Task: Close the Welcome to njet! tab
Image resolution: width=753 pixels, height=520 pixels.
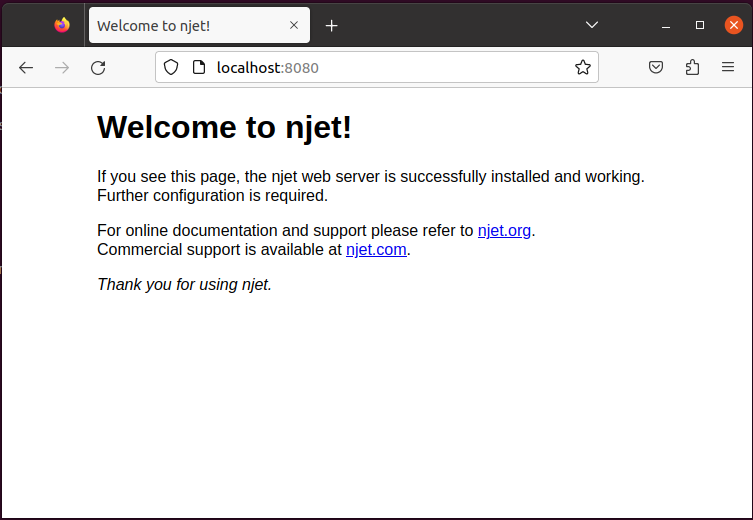Action: [294, 25]
